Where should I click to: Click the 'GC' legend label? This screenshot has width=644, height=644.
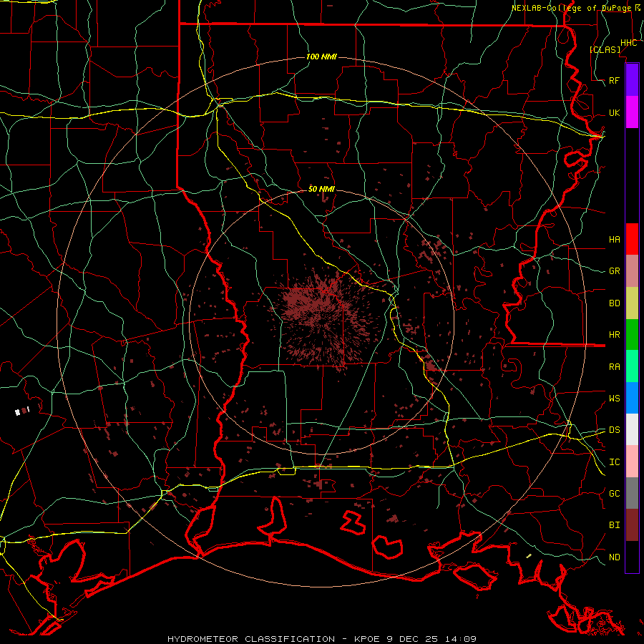tap(614, 494)
